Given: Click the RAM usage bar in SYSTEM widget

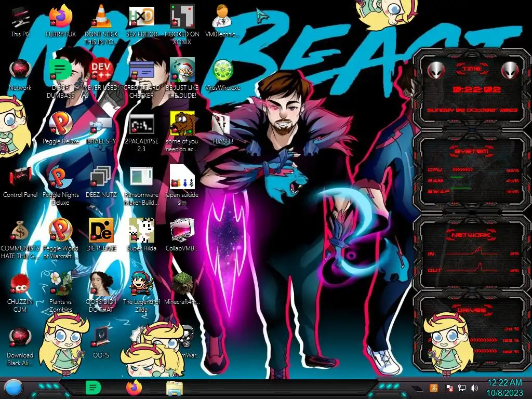Looking at the screenshot, I should point(457,178).
